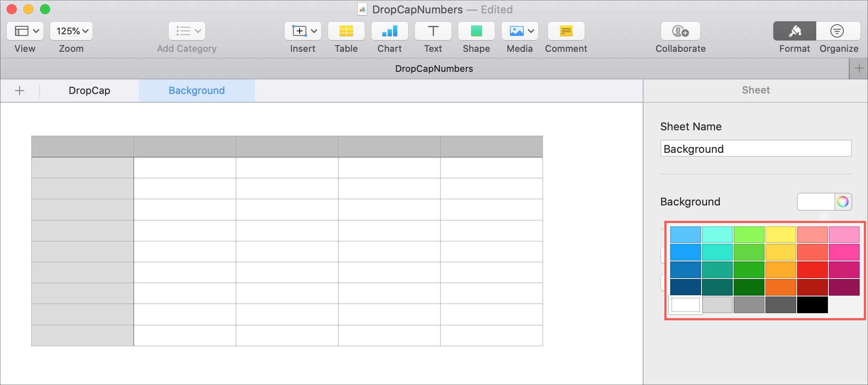
Task: Open the 125% Zoom dropdown
Action: point(71,31)
